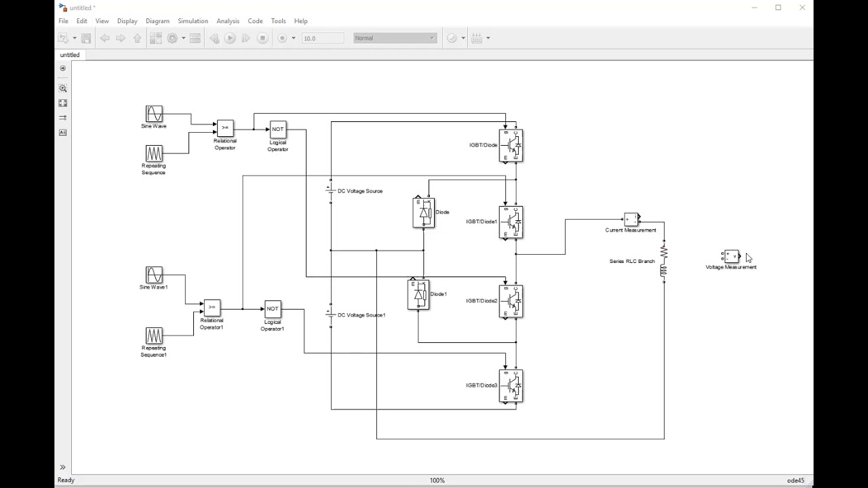Select the NOT Logical Operator1 block
This screenshot has width=868, height=488.
tap(273, 309)
